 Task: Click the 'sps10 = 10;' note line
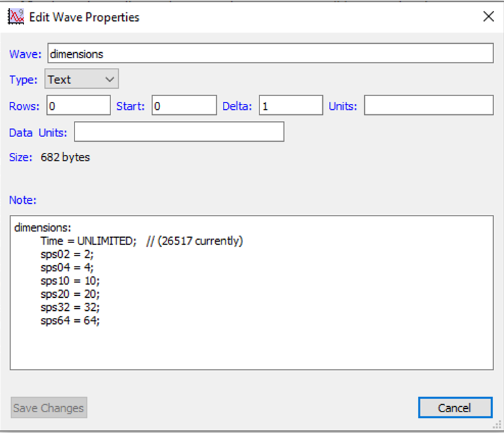click(70, 281)
